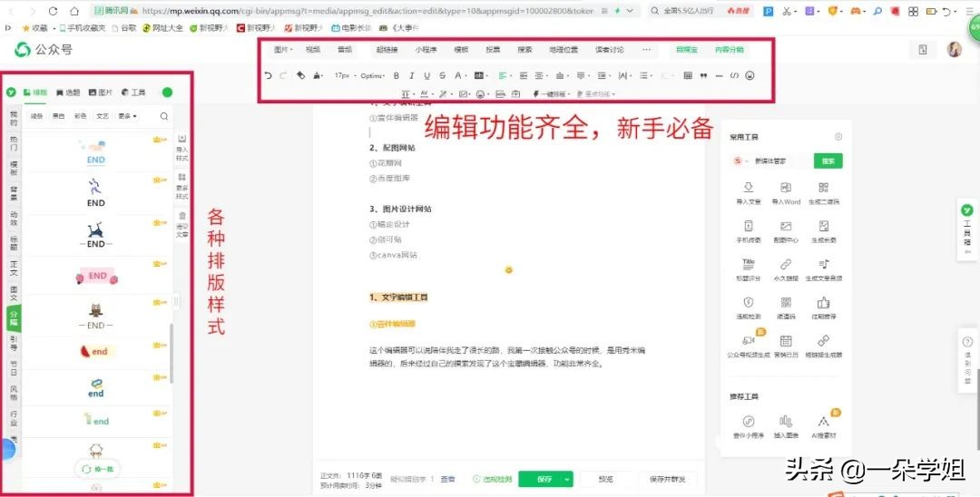The image size is (980, 497).
Task: Insert a blockquote with quote icon
Action: tap(704, 75)
